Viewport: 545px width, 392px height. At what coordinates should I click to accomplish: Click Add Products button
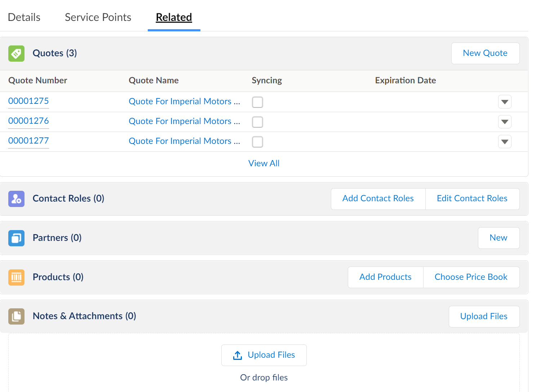pyautogui.click(x=385, y=277)
